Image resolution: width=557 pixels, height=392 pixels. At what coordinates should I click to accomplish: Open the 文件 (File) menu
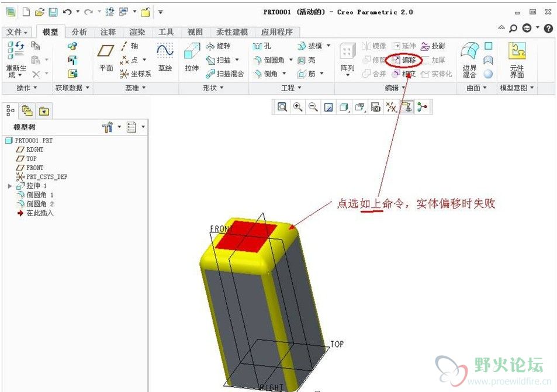tap(17, 32)
